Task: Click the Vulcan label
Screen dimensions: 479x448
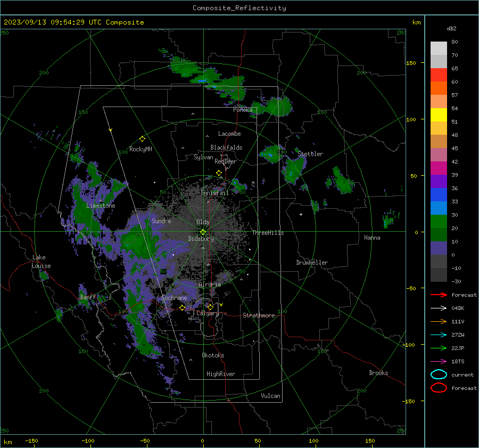Action: coord(270,396)
